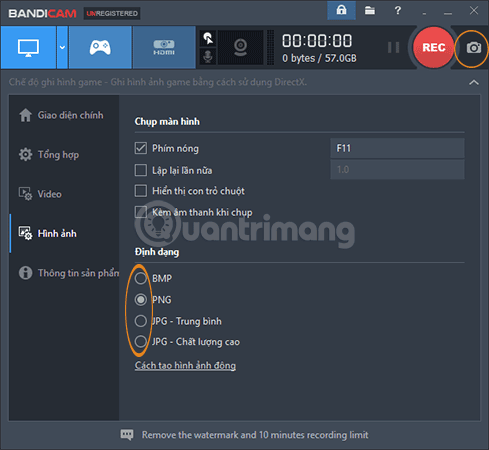Click the 0 bytes / 57.0GB storage text
489x450 pixels.
tap(319, 58)
